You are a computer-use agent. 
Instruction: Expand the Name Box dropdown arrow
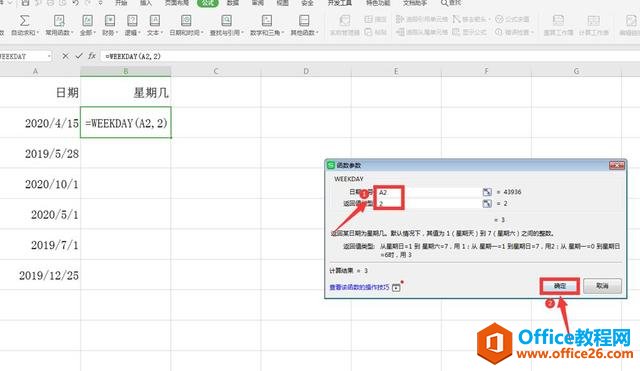click(x=49, y=56)
